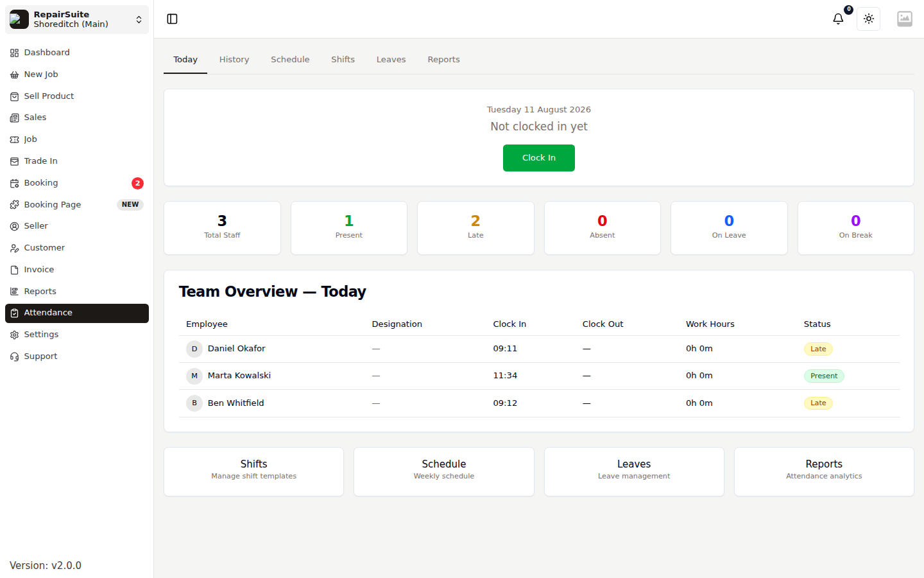The height and width of the screenshot is (578, 924).
Task: Click the Version: v2.0.0 label
Action: click(46, 566)
